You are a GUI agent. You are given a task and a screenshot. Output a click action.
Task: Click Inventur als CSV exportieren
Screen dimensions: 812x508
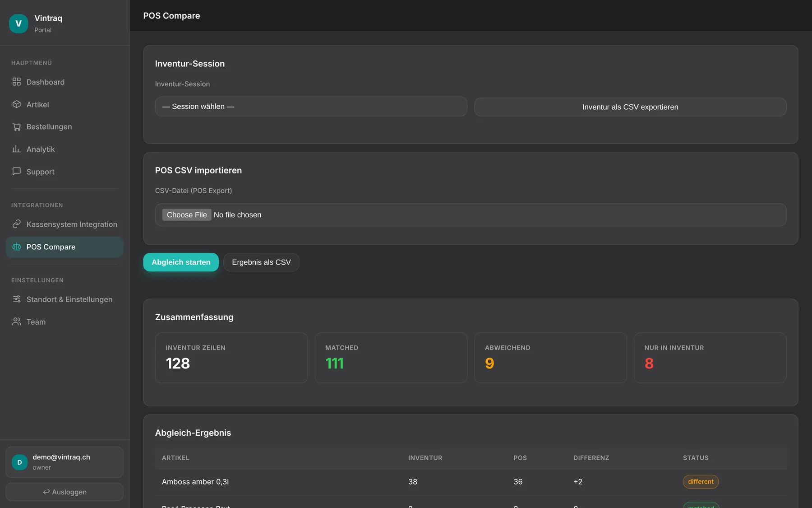click(630, 107)
